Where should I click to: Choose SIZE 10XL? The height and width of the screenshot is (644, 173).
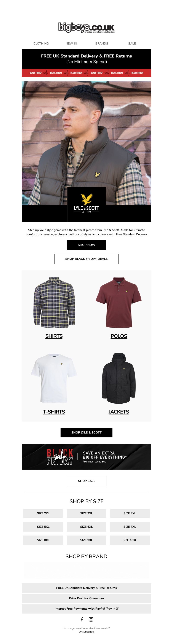click(x=130, y=540)
